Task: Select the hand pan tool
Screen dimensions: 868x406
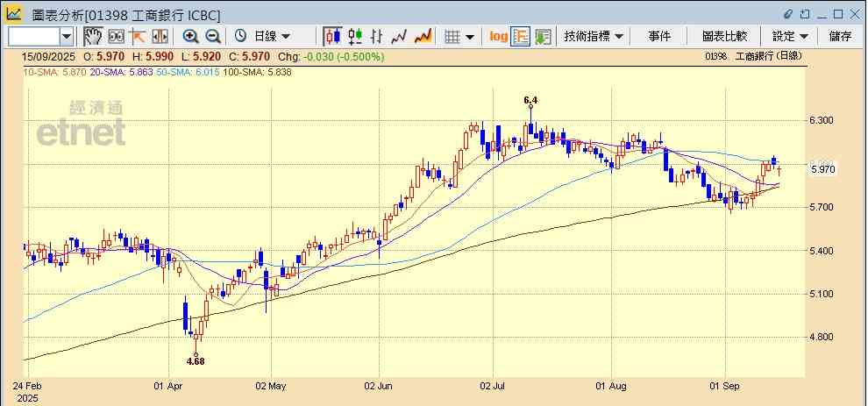Action: [x=93, y=37]
